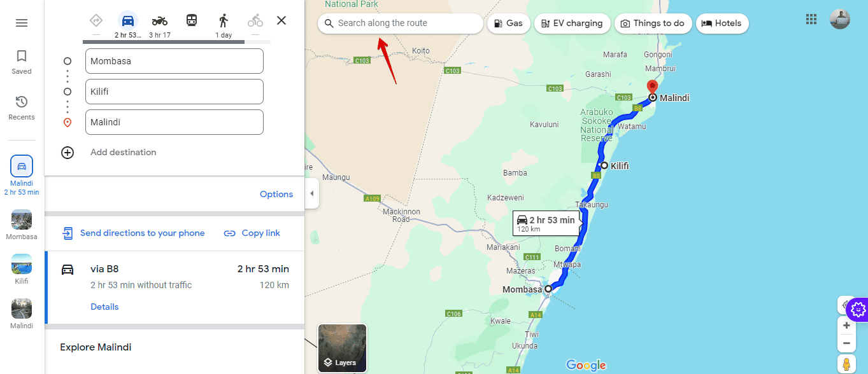Filter map for Gas stations
Image resolution: width=868 pixels, height=374 pixels.
[x=508, y=23]
